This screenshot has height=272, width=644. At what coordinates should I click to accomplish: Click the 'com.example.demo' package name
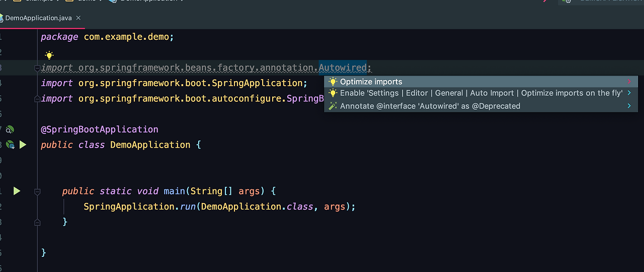pyautogui.click(x=126, y=37)
